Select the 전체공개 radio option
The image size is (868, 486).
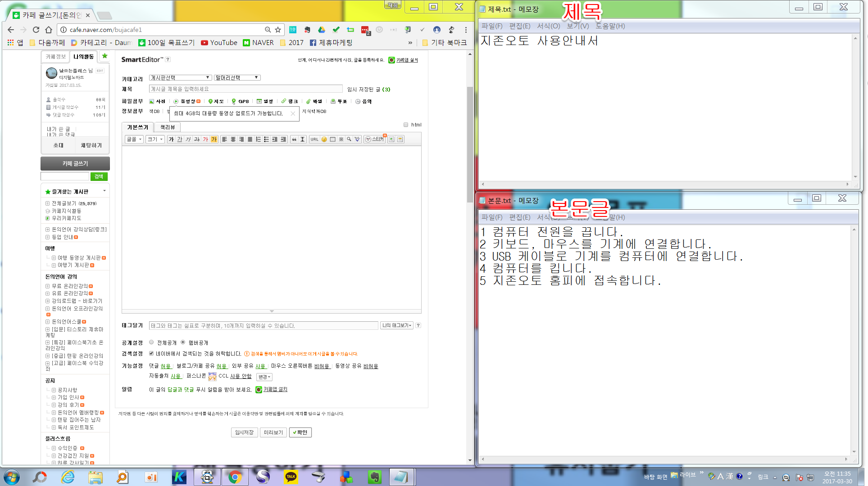coord(151,342)
